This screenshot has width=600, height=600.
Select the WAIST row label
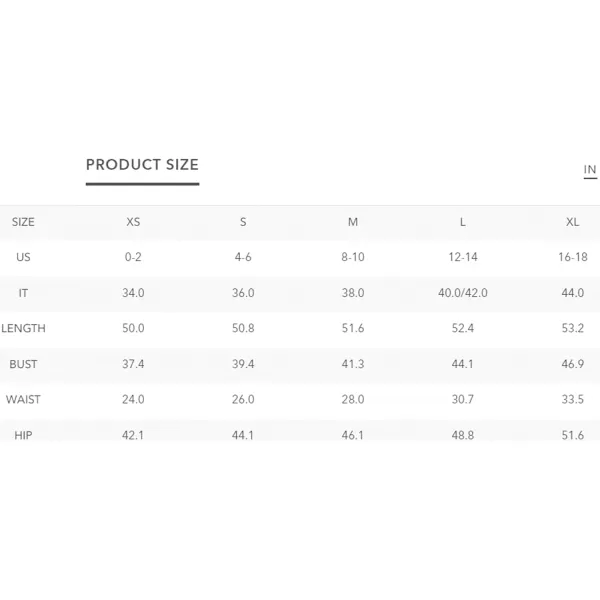23,399
